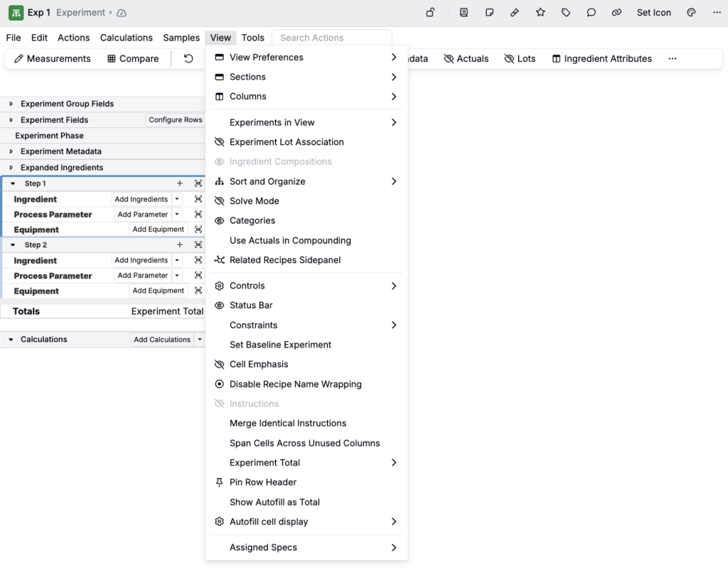Click the Set Icon button
The height and width of the screenshot is (570, 728).
click(x=653, y=13)
